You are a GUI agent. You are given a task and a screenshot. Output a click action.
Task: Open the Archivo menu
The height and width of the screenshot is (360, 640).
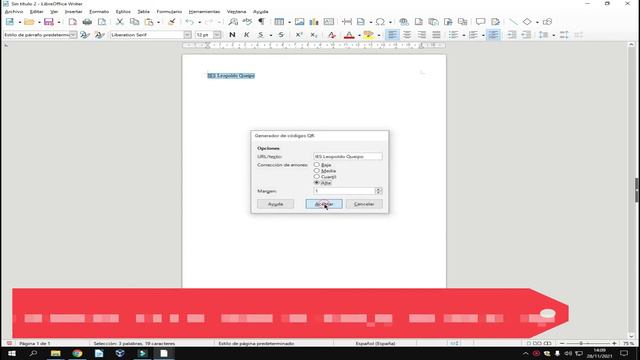coord(14,12)
